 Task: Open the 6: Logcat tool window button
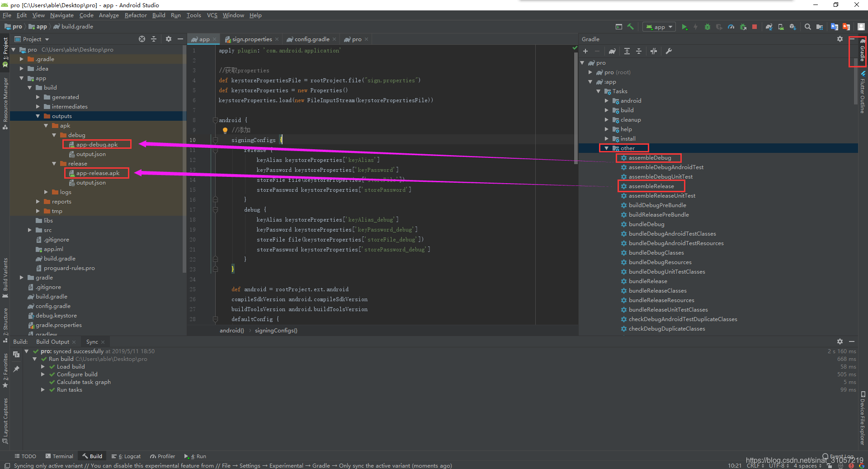point(126,456)
